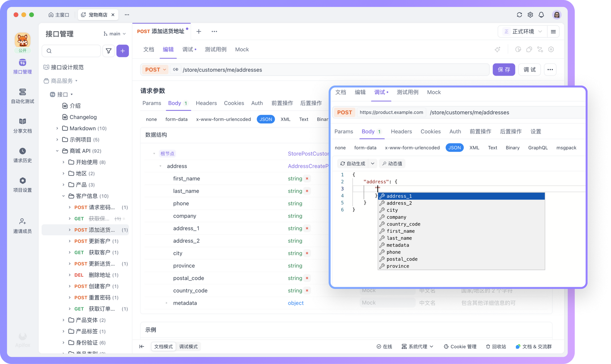
Task: Click the notification bell in the title bar
Action: (x=541, y=14)
